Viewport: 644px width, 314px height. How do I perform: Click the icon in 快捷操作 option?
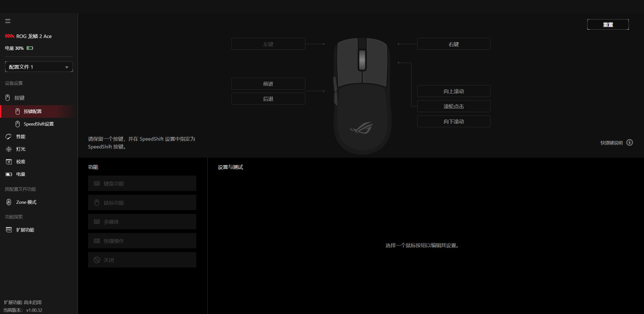97,241
